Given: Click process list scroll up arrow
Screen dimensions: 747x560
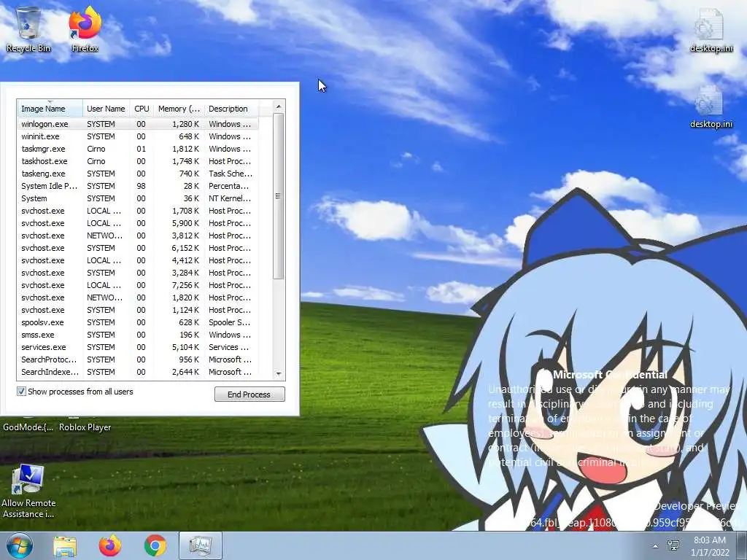Looking at the screenshot, I should click(279, 106).
